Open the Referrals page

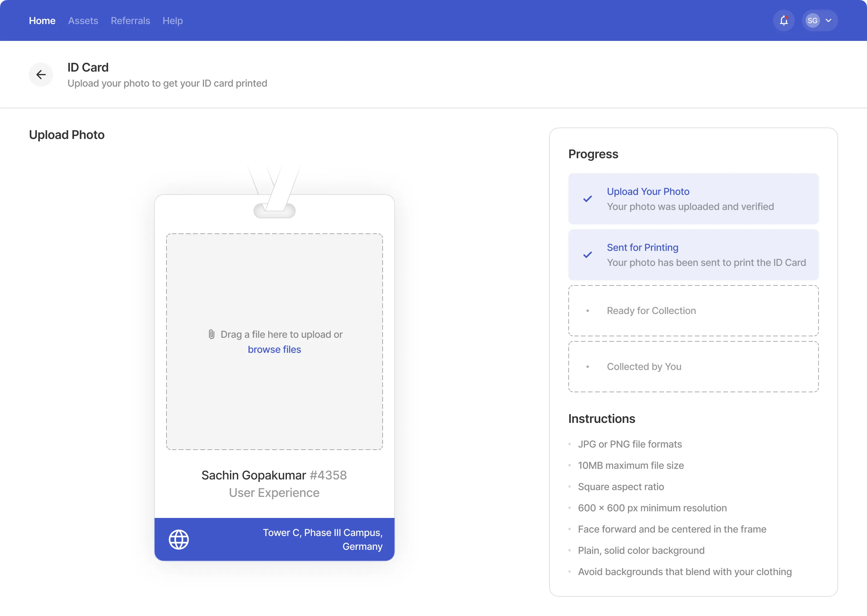[x=130, y=20]
